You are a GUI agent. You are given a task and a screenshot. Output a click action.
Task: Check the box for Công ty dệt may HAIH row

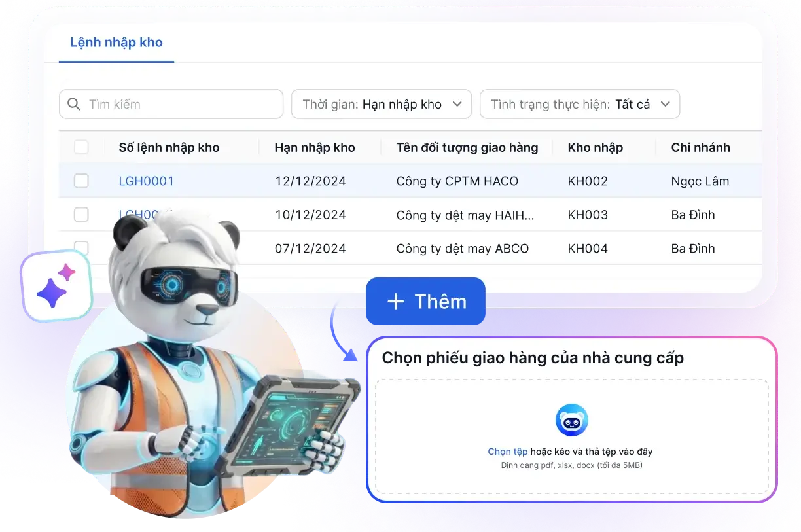tap(81, 215)
